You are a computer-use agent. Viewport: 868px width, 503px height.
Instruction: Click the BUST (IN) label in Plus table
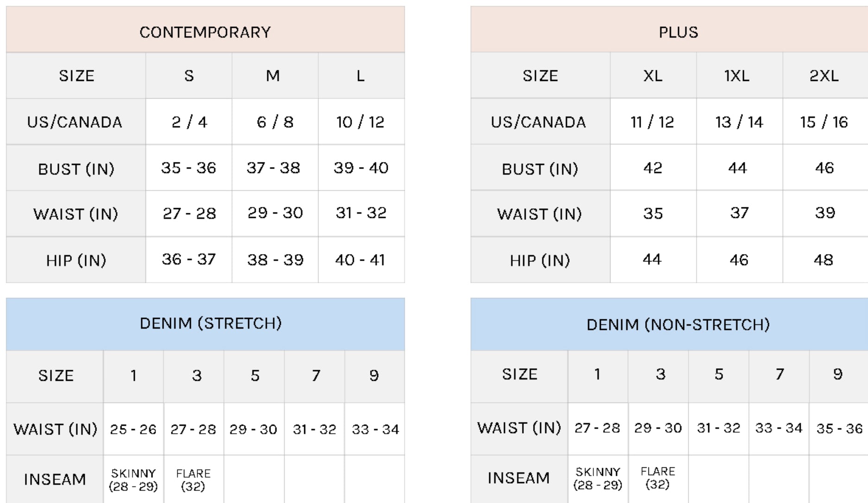(541, 168)
